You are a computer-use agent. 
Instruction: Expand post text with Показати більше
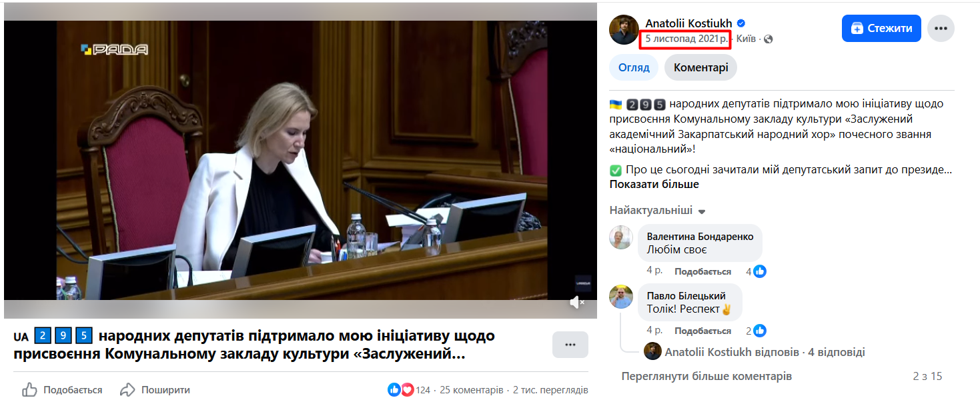coord(654,184)
